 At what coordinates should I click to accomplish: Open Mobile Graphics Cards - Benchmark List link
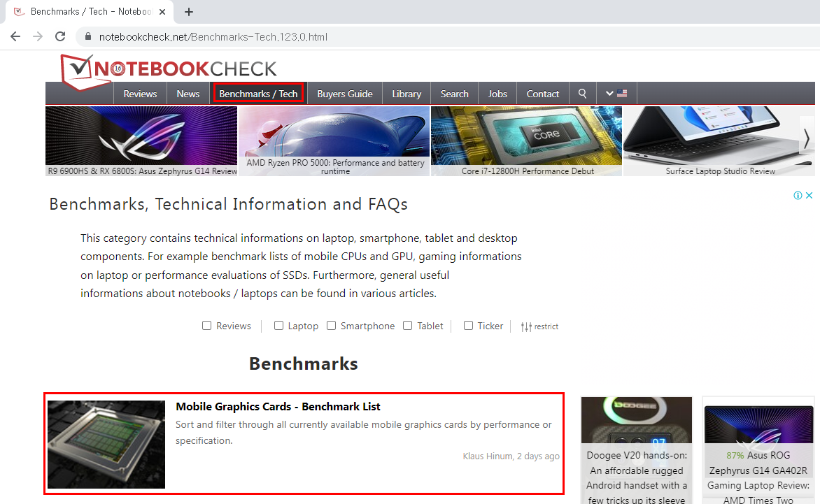(x=278, y=406)
